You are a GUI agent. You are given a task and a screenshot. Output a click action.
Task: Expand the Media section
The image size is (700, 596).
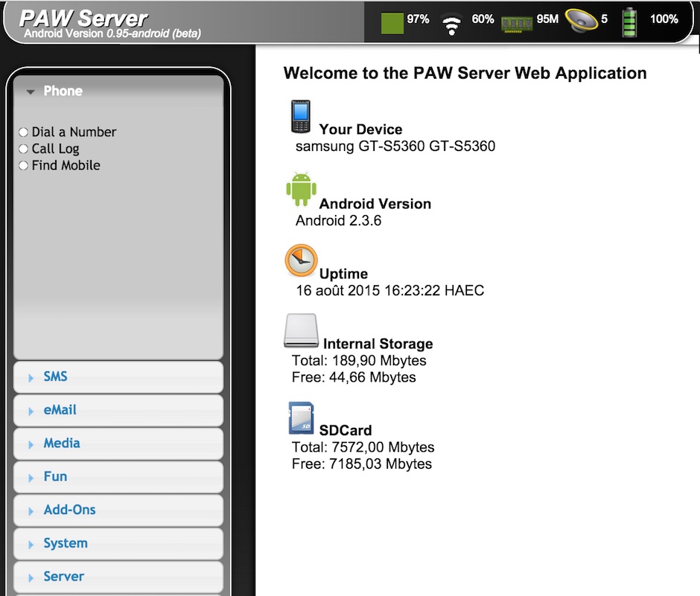point(61,443)
